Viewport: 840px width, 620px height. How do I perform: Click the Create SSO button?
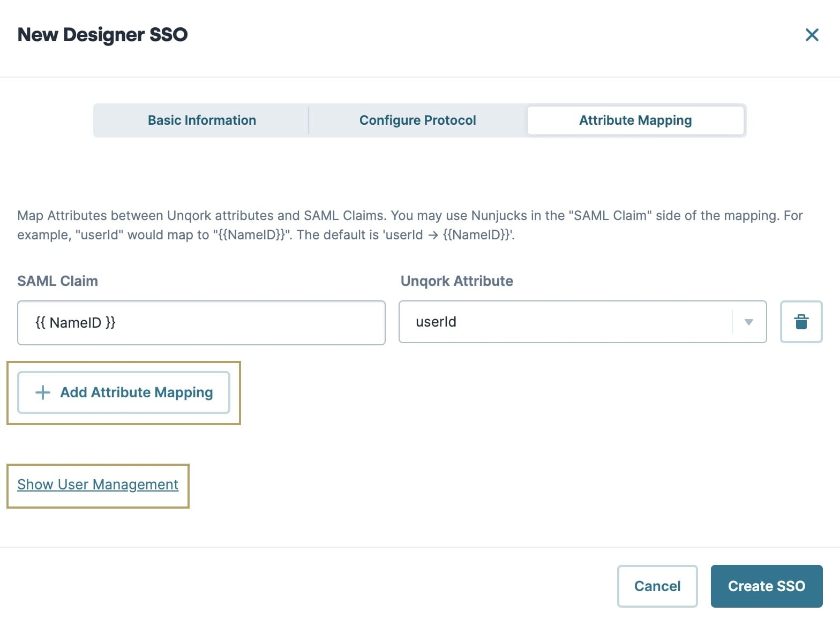tap(767, 586)
